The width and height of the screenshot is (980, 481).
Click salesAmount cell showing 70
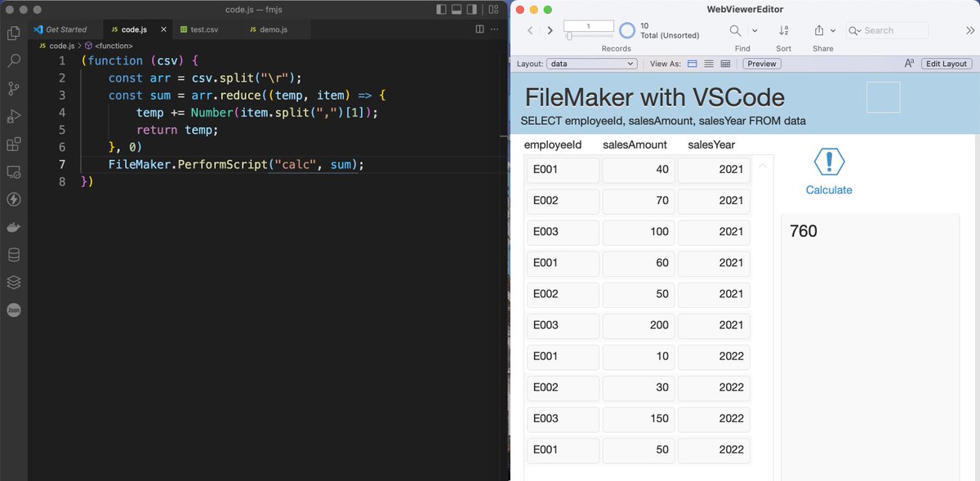coord(639,201)
